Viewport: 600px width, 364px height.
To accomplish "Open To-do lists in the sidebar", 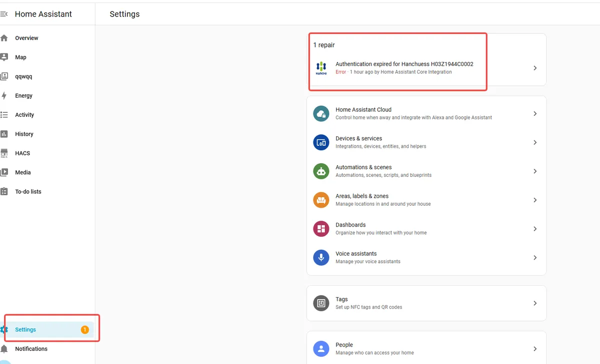I will coord(47,191).
